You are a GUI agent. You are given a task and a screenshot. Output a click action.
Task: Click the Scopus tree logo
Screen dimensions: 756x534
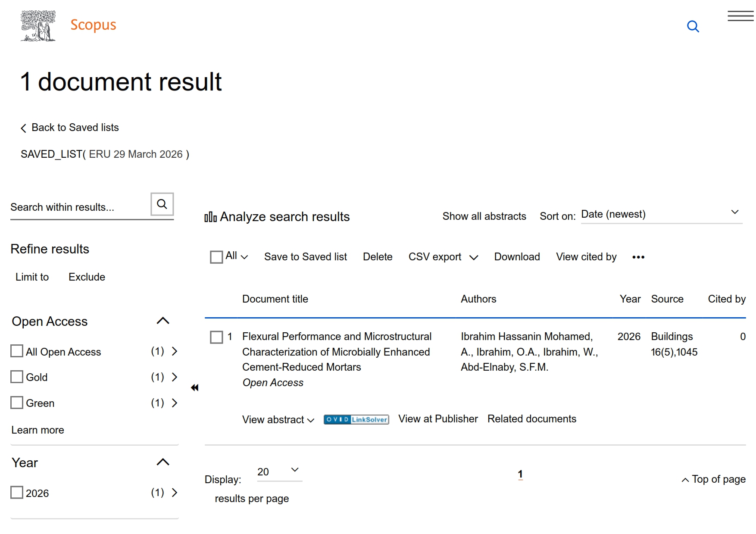[x=38, y=26]
